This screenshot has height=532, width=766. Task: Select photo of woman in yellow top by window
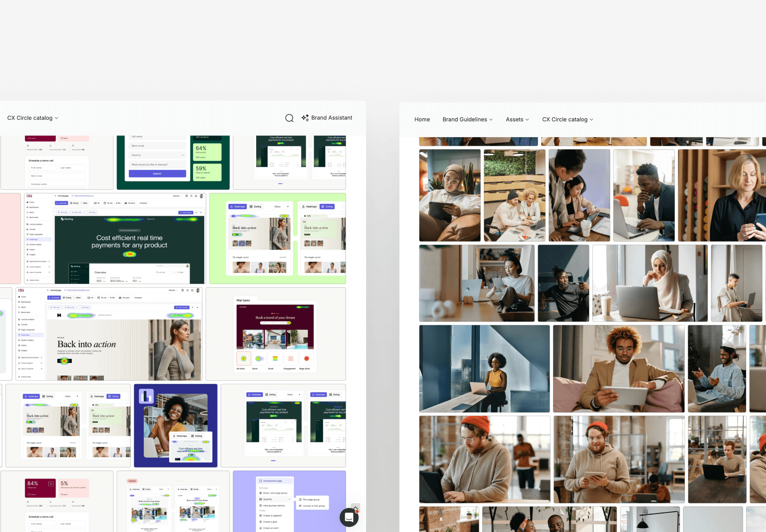click(x=484, y=369)
